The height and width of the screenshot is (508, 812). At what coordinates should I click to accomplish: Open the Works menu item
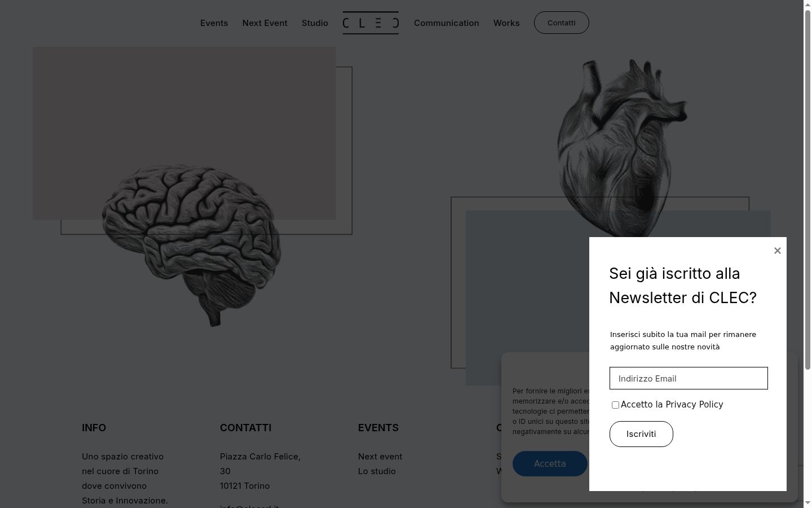(506, 23)
